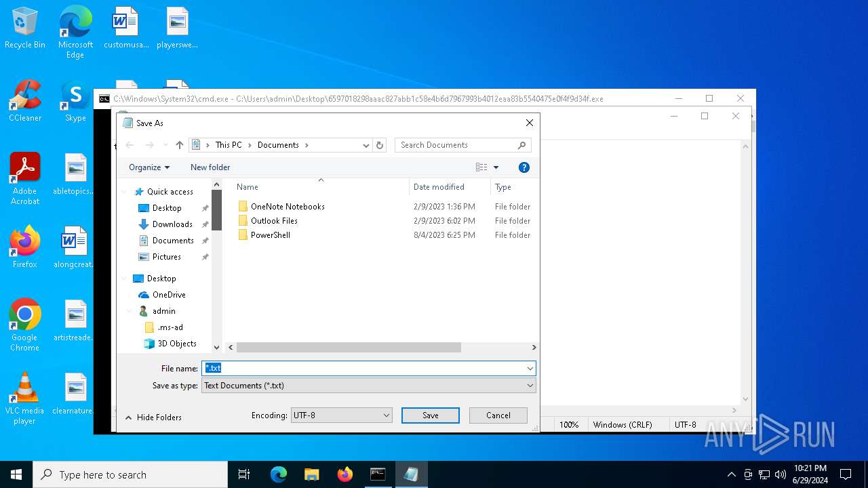The image size is (868, 488).
Task: Collapse the admin tree node chevron
Action: (130, 311)
